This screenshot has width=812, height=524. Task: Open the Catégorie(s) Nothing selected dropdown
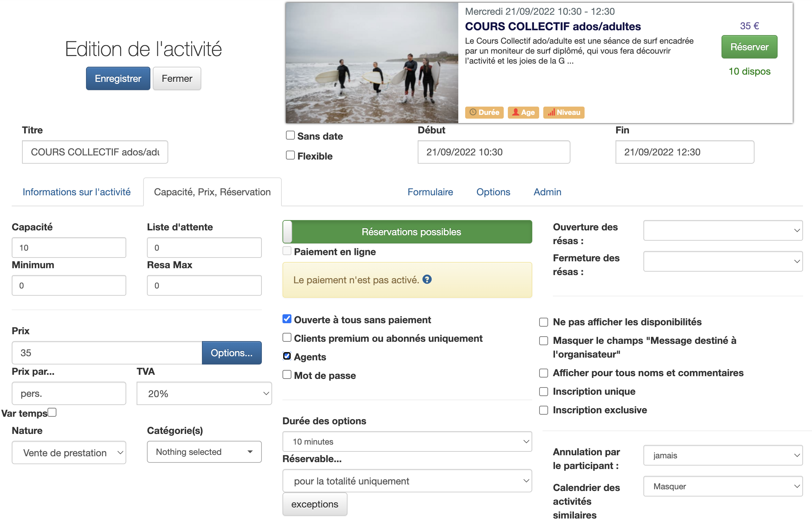coord(204,452)
